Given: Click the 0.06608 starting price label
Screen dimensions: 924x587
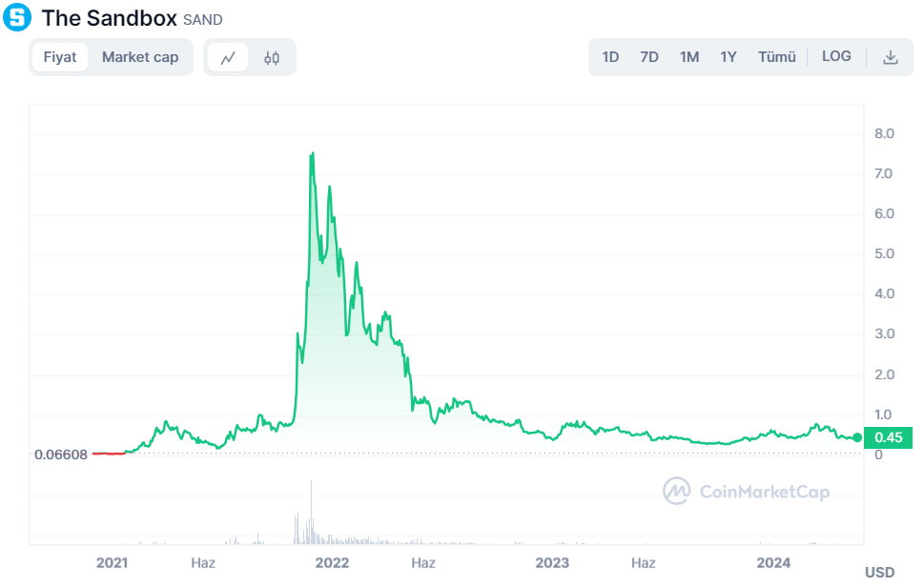Looking at the screenshot, I should click(x=61, y=455).
